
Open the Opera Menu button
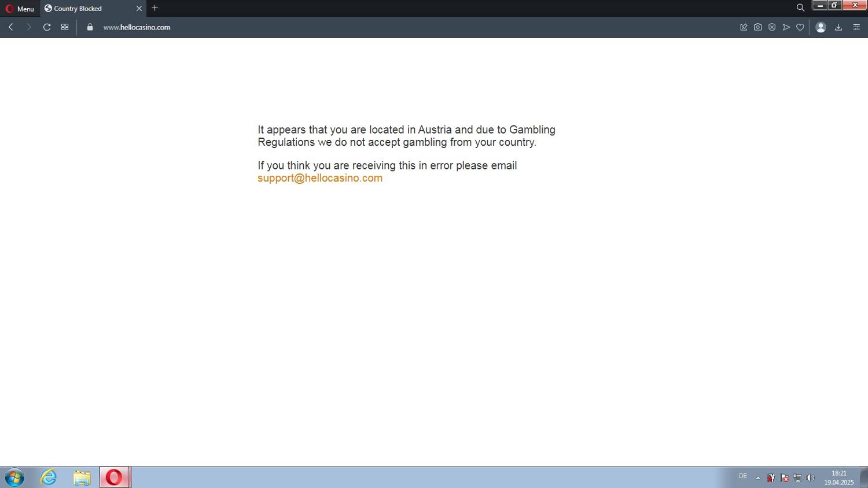[20, 9]
